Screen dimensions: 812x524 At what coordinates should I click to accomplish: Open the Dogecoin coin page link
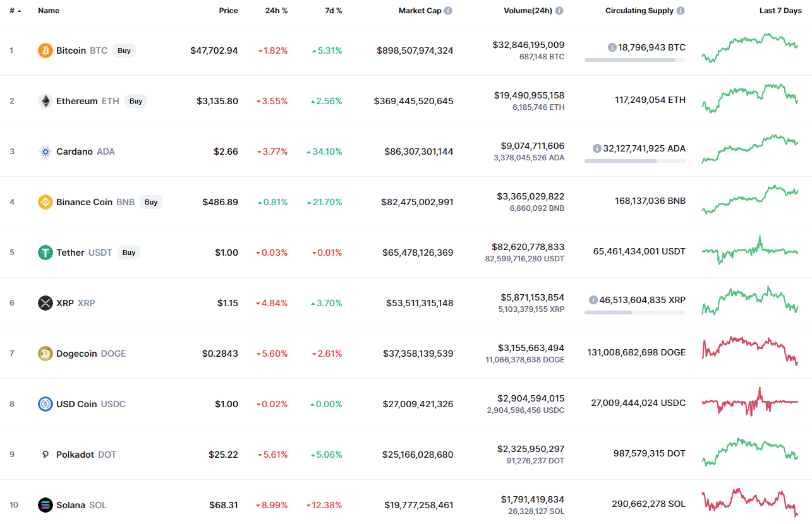tap(76, 354)
